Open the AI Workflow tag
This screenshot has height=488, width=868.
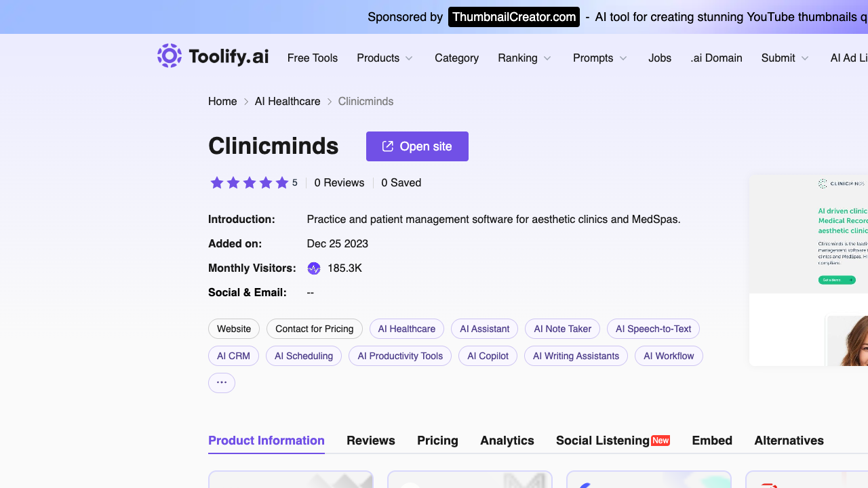(x=669, y=356)
